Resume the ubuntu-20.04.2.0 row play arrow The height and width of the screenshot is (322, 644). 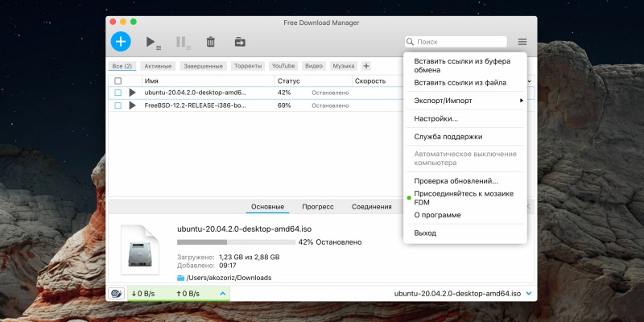tap(132, 93)
